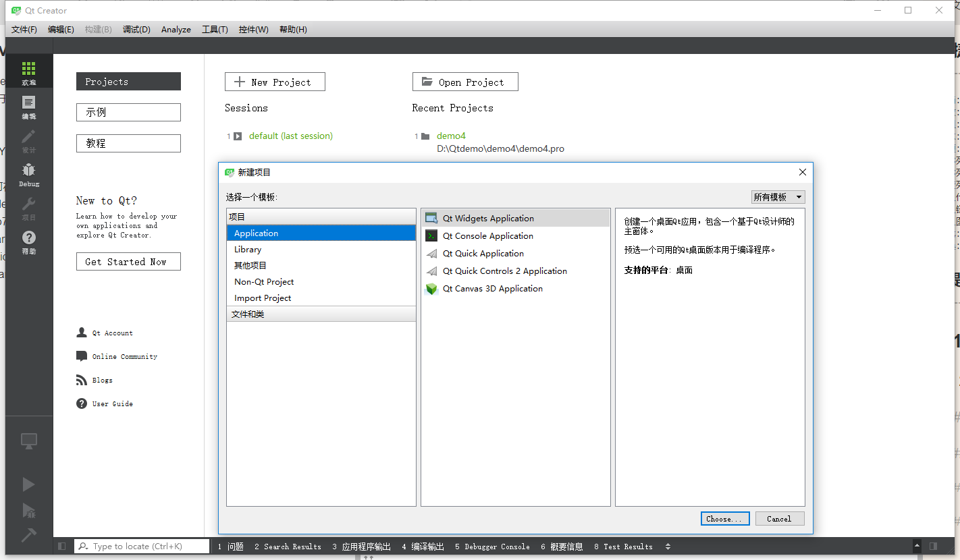Click the Choose... button in the dialog
960x560 pixels.
tap(724, 518)
